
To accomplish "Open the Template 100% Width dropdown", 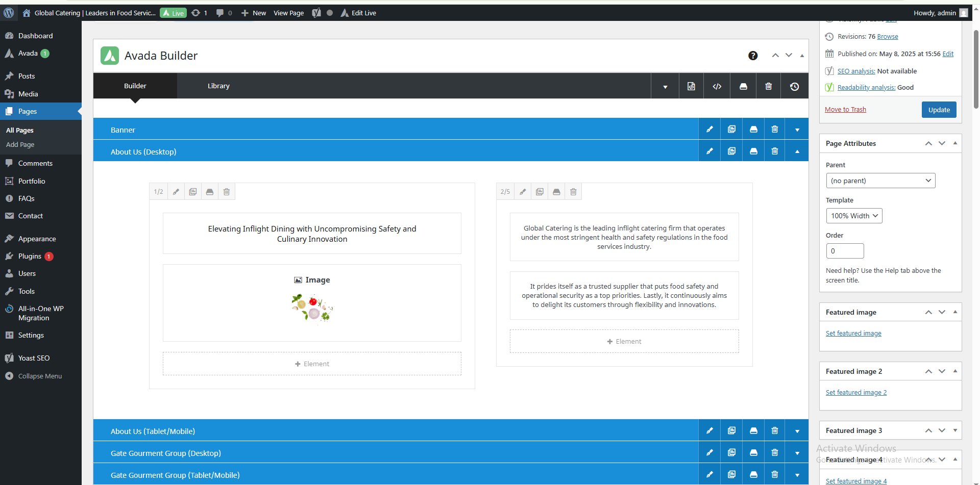I will click(x=854, y=216).
